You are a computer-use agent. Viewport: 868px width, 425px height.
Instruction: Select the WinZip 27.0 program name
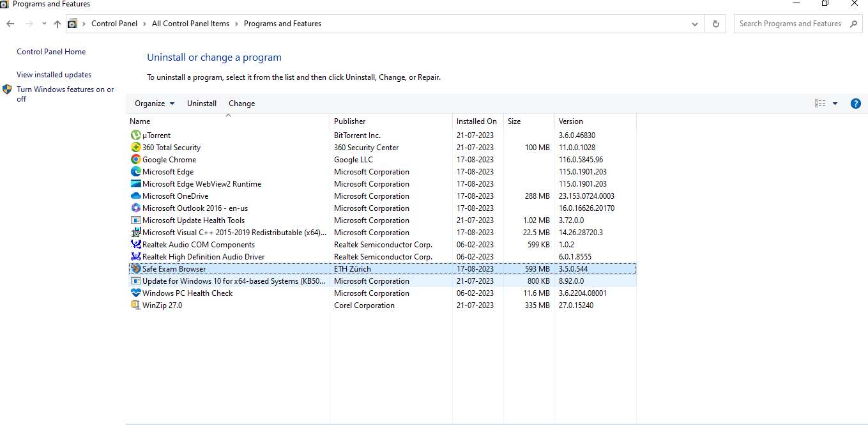click(x=162, y=305)
